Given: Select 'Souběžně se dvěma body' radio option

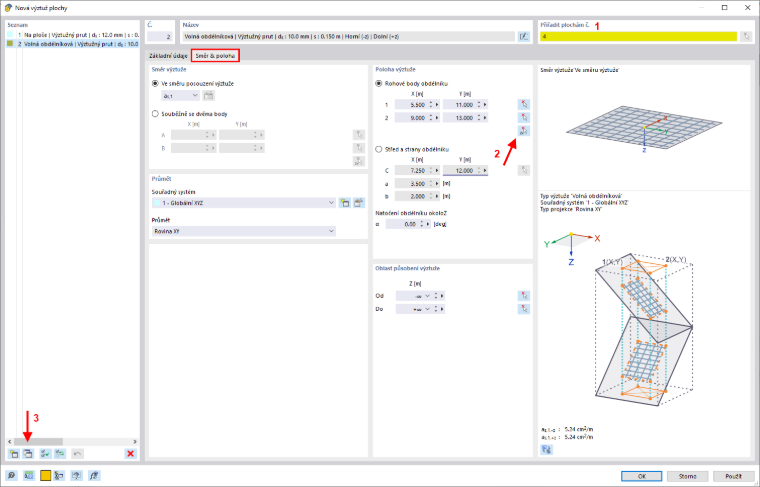Looking at the screenshot, I should coord(155,114).
